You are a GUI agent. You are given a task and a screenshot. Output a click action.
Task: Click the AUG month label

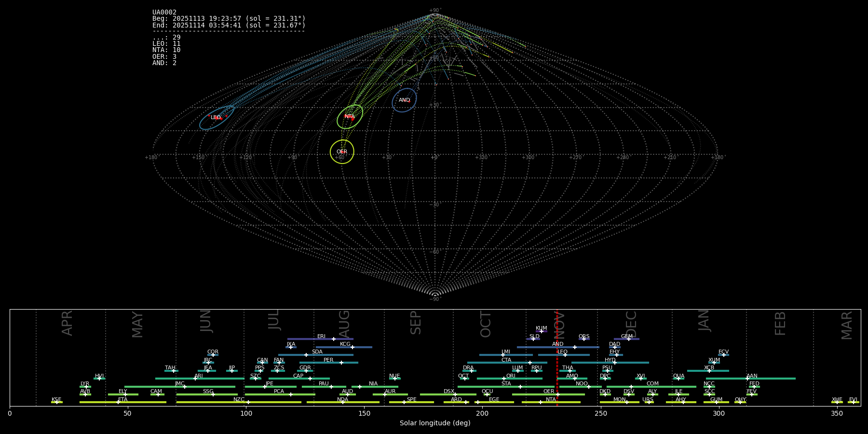(344, 324)
